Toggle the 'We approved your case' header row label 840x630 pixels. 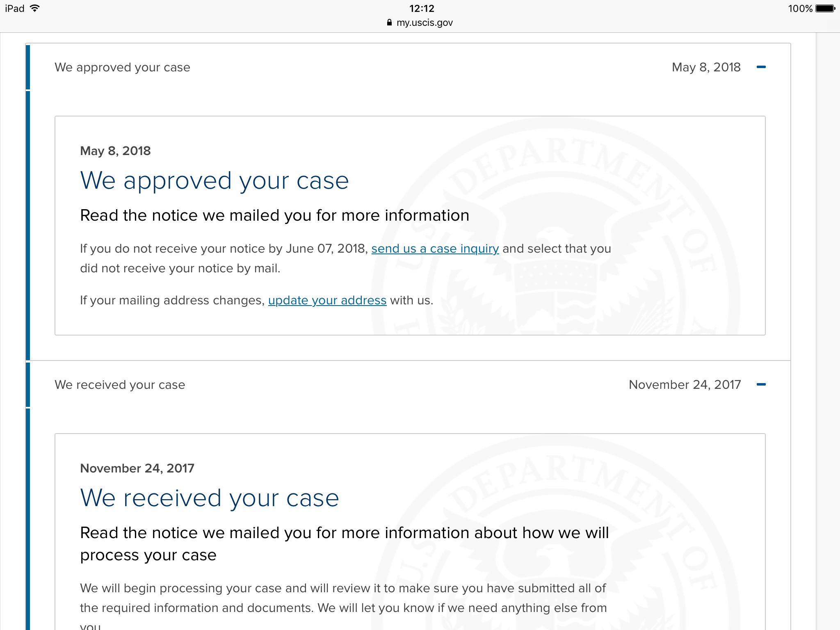pyautogui.click(x=122, y=67)
